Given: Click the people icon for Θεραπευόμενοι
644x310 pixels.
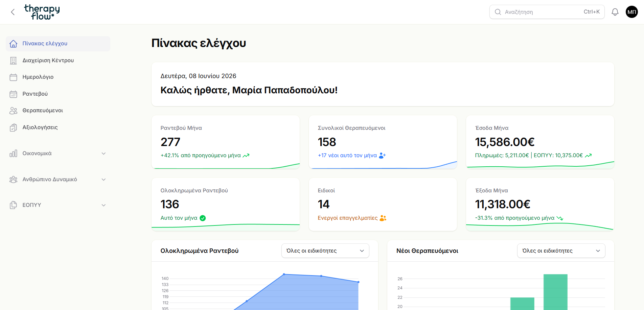Looking at the screenshot, I should point(14,111).
